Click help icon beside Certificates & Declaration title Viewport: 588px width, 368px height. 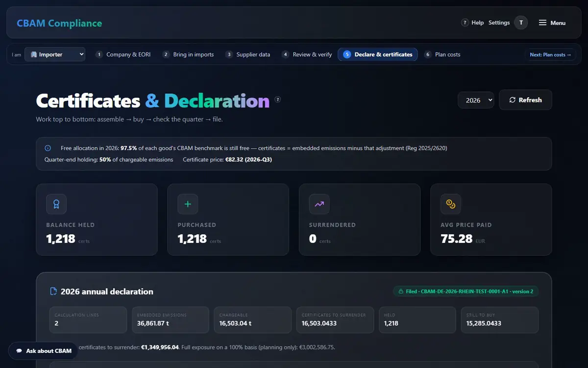point(278,100)
